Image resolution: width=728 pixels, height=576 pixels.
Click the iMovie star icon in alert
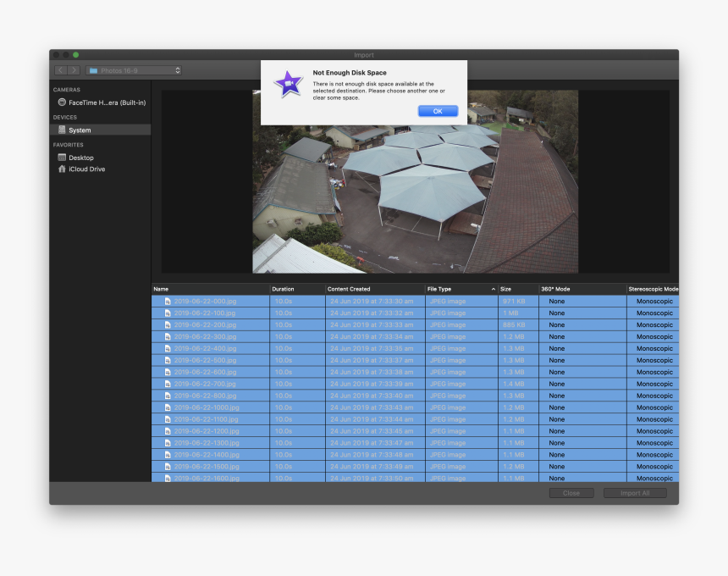click(289, 85)
